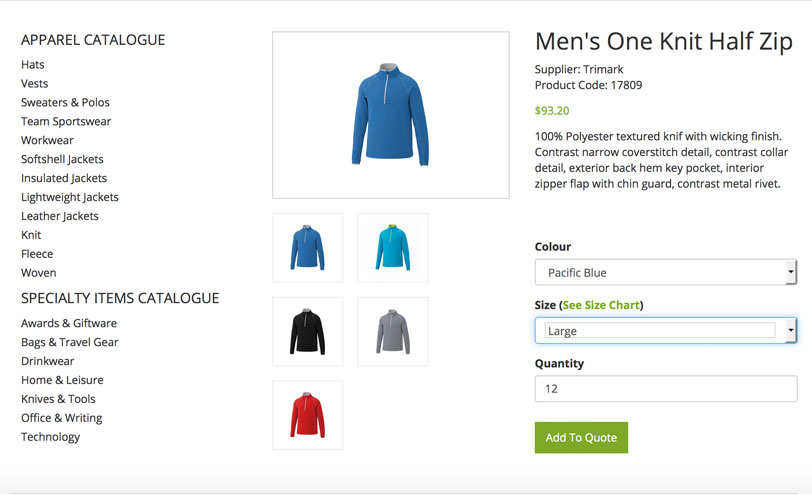
Task: Open the Colour dropdown
Action: pyautogui.click(x=665, y=272)
